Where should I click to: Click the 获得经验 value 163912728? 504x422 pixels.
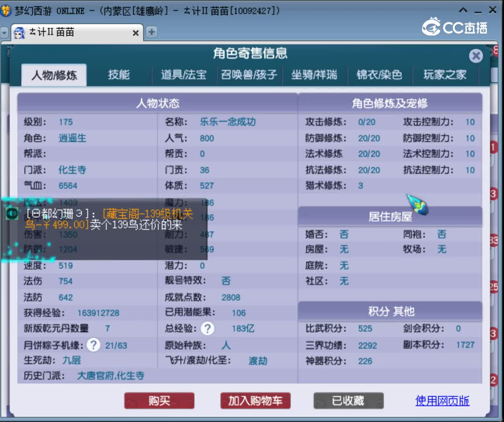pos(98,313)
